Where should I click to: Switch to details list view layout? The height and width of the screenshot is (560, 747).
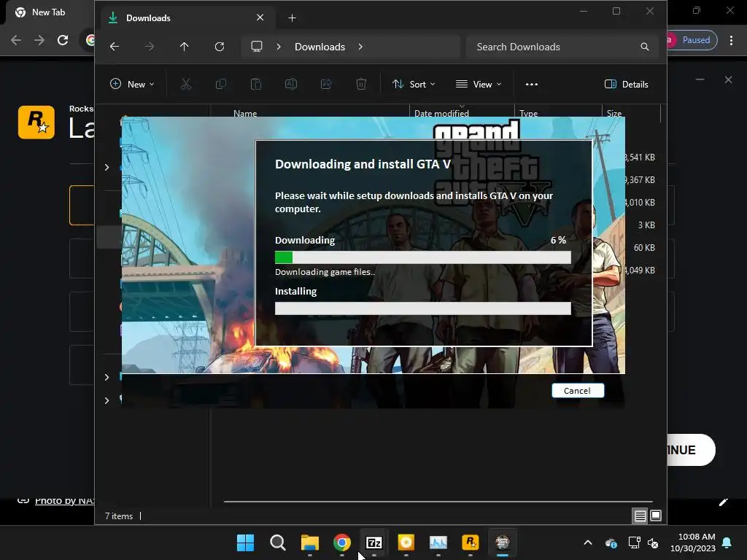pyautogui.click(x=640, y=516)
